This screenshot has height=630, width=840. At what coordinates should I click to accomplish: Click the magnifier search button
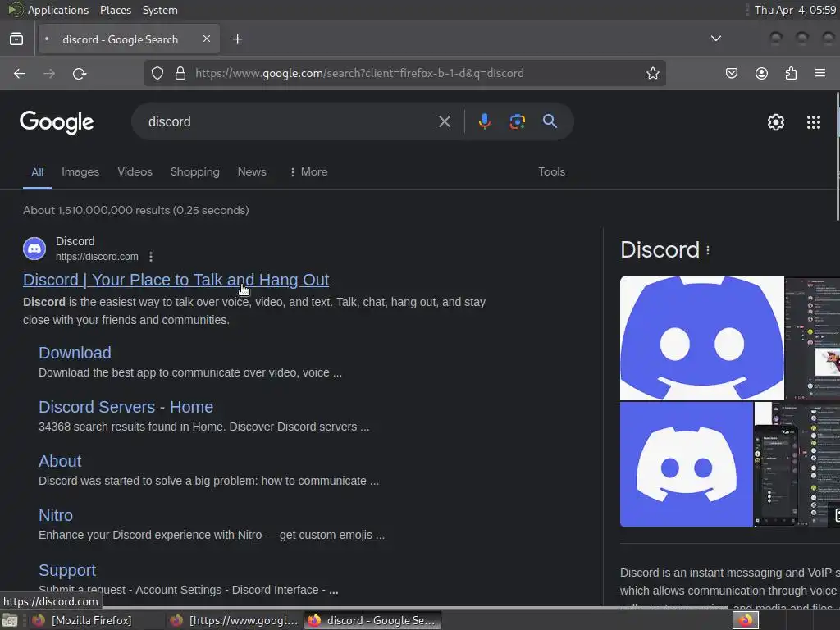[x=550, y=121]
